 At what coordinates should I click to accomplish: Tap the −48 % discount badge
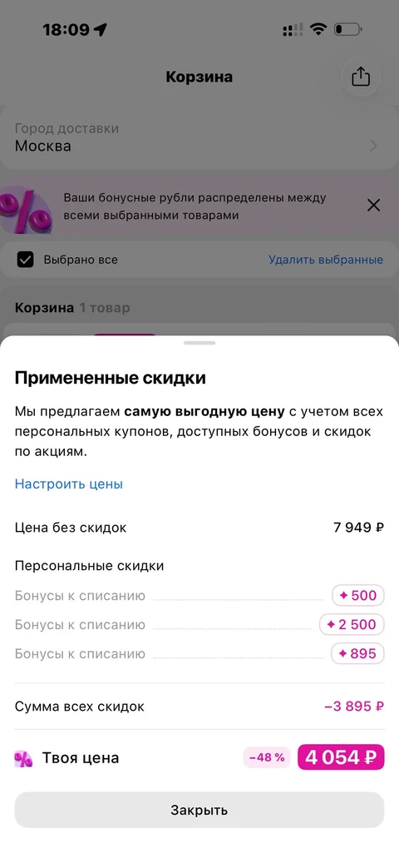(x=266, y=757)
